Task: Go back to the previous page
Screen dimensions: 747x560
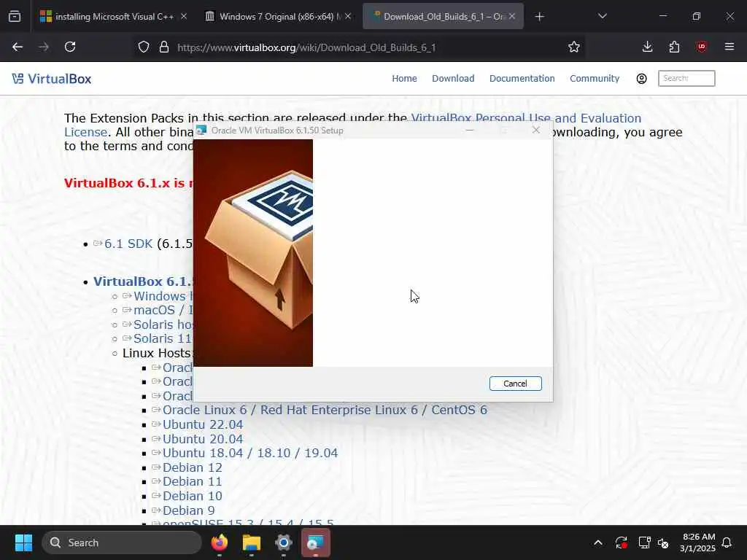Action: [x=18, y=47]
